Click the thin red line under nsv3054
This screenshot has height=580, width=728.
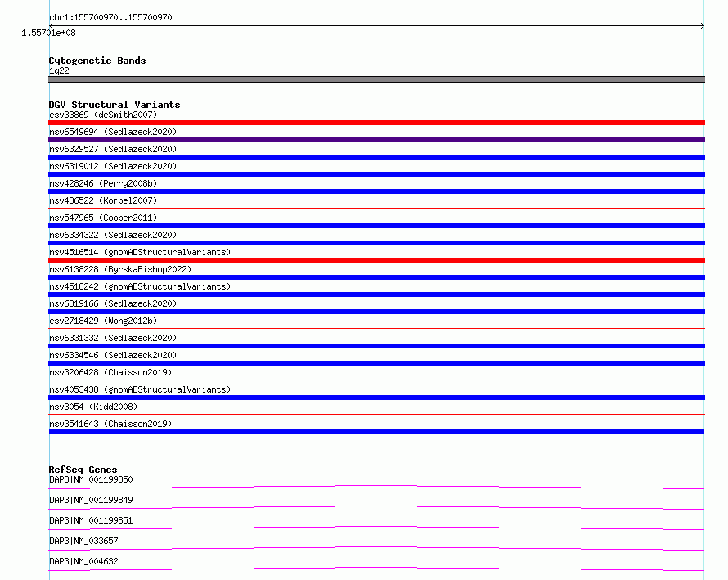(376, 414)
